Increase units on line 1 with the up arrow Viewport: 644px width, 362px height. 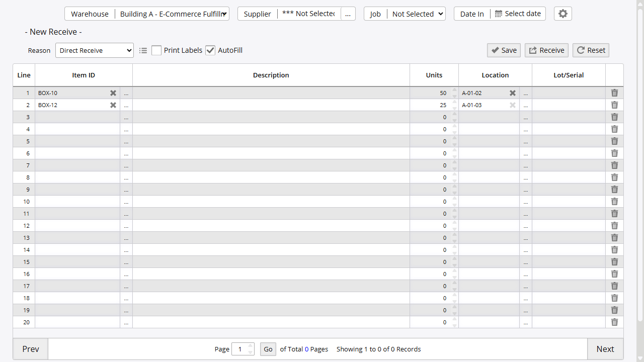454,90
